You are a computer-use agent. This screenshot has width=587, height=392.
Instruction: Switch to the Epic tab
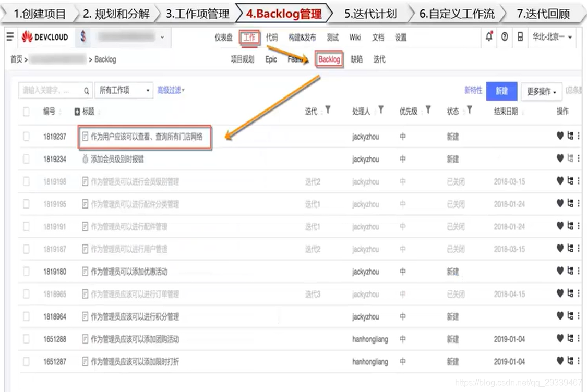(x=271, y=59)
